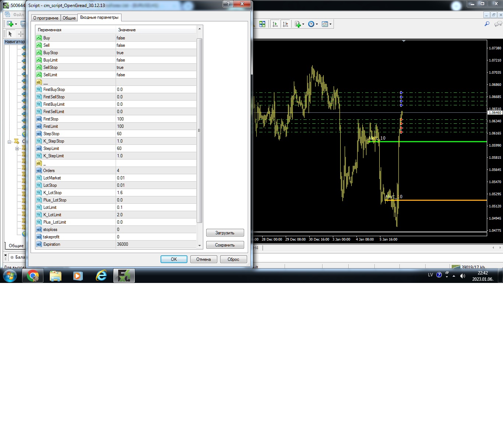Screen dimensions: 503x448
Task: Switch to the 'О программе' tab
Action: tap(46, 18)
